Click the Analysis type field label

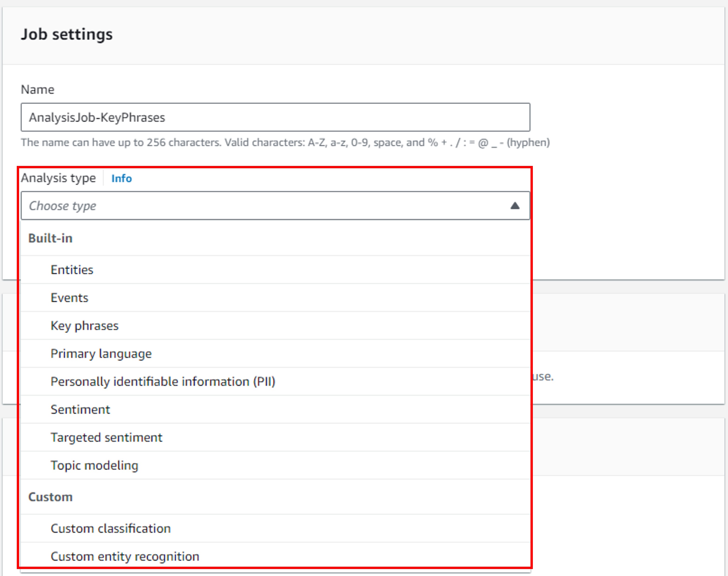tap(58, 178)
